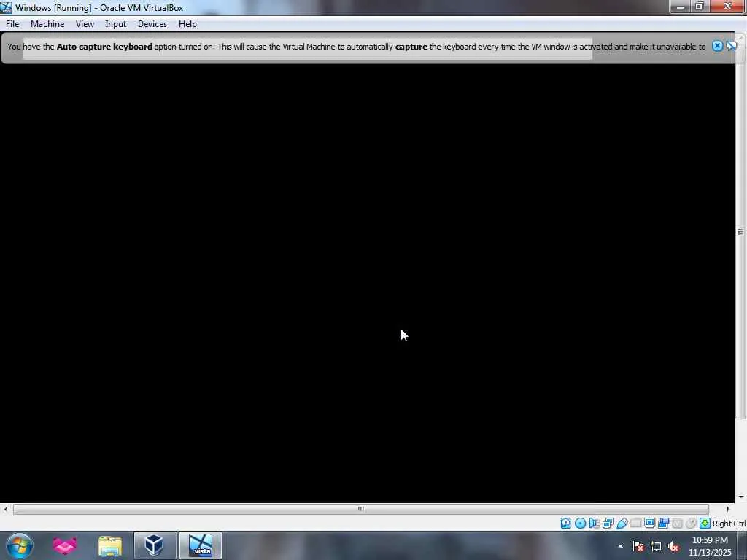Click the horizontal scrollbar right arrow
The width and height of the screenshot is (747, 560).
(x=728, y=508)
